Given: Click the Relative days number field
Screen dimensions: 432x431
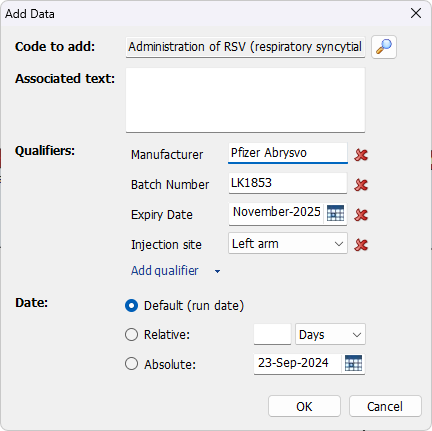Looking at the screenshot, I should tap(272, 334).
